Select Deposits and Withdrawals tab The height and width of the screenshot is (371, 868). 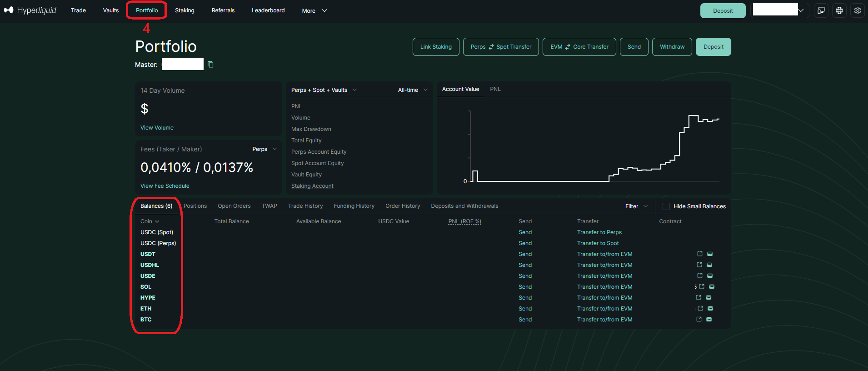pos(464,206)
